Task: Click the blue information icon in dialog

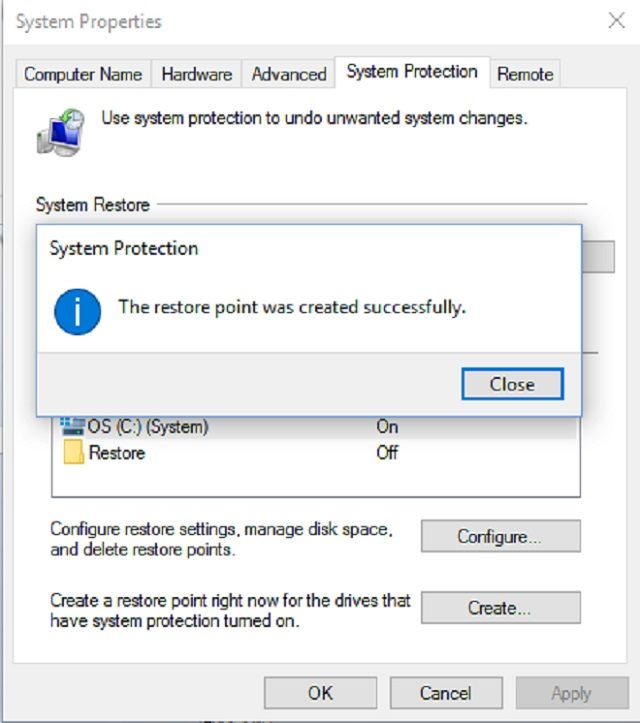Action: click(x=77, y=312)
